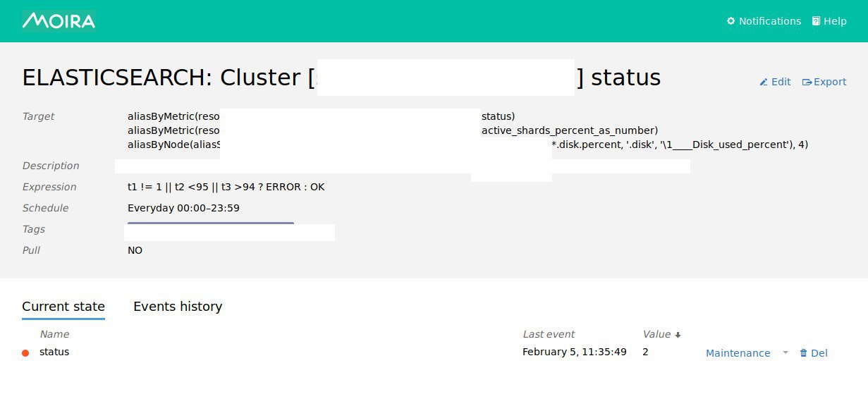The image size is (868, 418).
Task: Click the trash icon for status
Action: (x=803, y=353)
